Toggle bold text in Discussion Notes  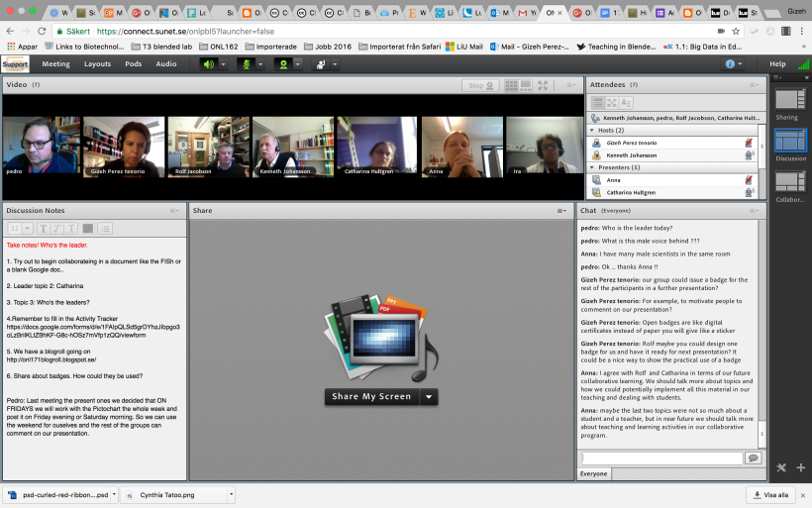43,229
